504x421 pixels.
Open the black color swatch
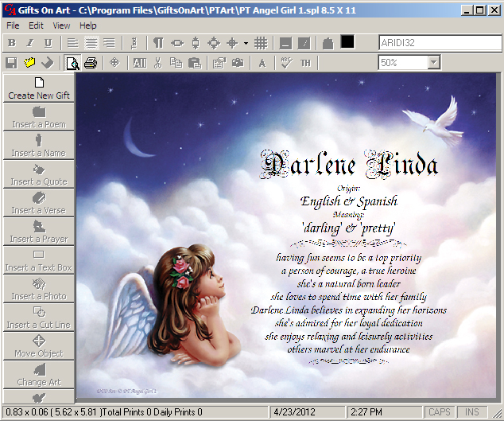pyautogui.click(x=347, y=41)
